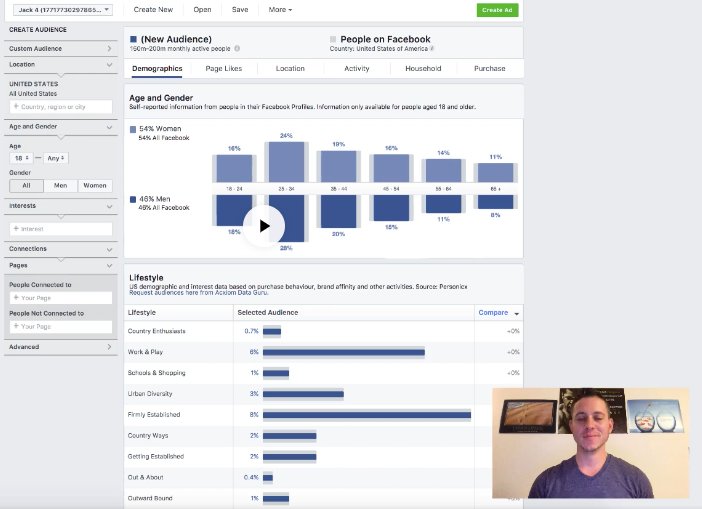Image resolution: width=702 pixels, height=509 pixels.
Task: Select All gender option
Action: pyautogui.click(x=26, y=185)
